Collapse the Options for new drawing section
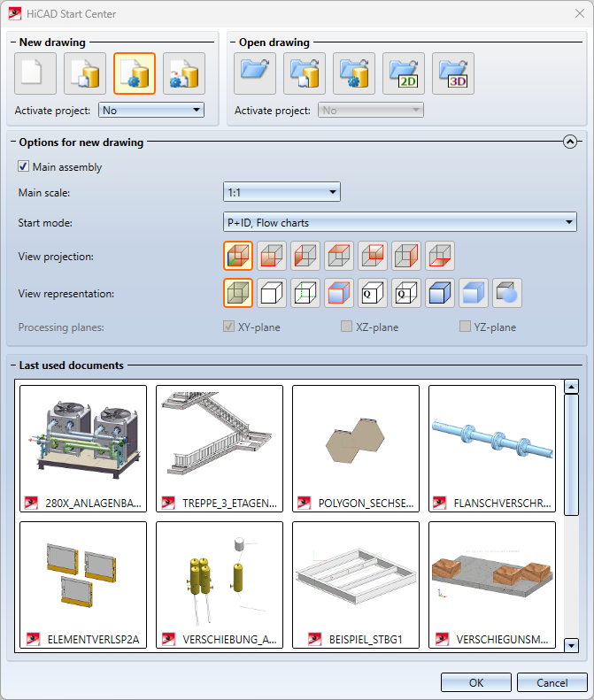 (x=570, y=142)
